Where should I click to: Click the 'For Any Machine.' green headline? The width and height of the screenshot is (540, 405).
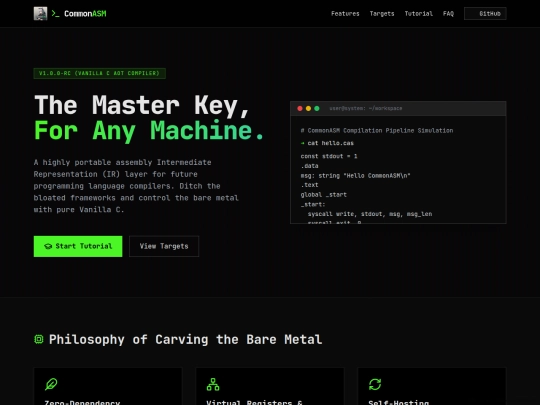149,131
